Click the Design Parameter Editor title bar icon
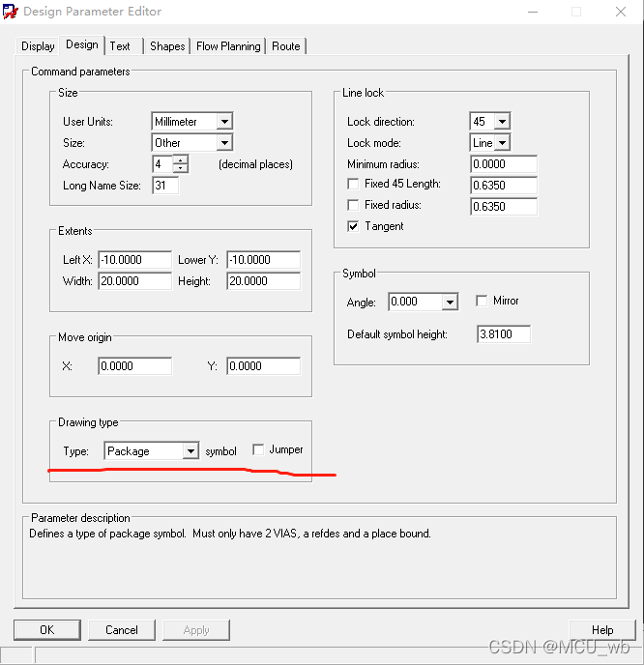 pos(11,12)
